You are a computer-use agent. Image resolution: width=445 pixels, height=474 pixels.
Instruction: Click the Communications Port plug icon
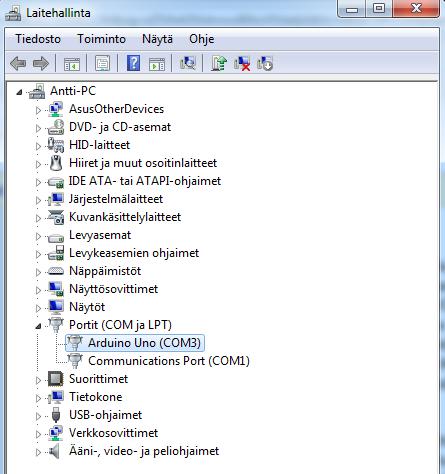click(75, 361)
